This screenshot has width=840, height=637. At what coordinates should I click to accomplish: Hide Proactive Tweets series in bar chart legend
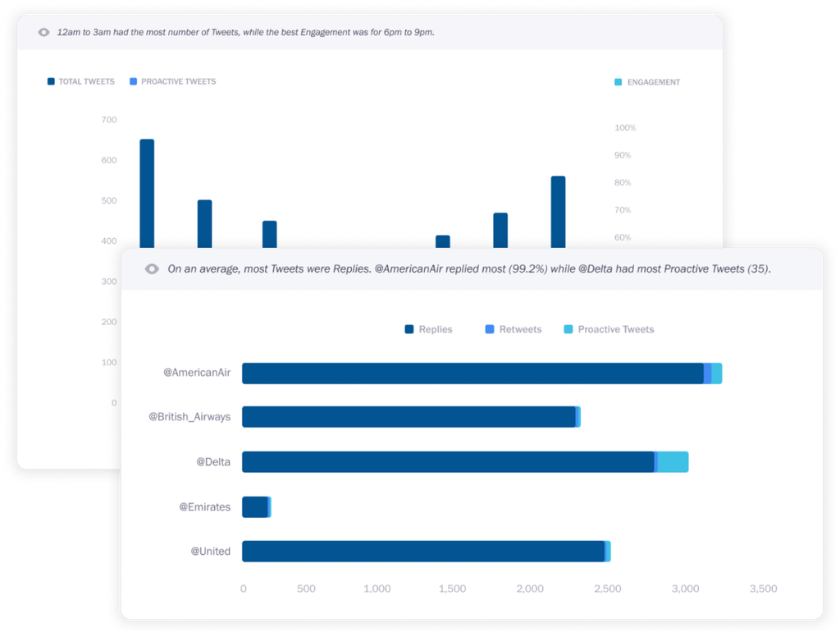click(x=609, y=329)
